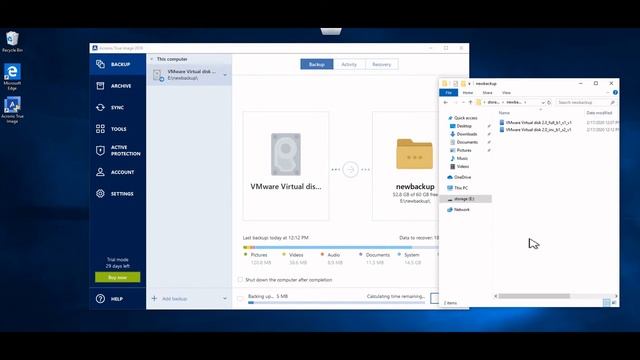Open Recycle Bin on the desktop
This screenshot has width=640, height=360.
point(12,42)
